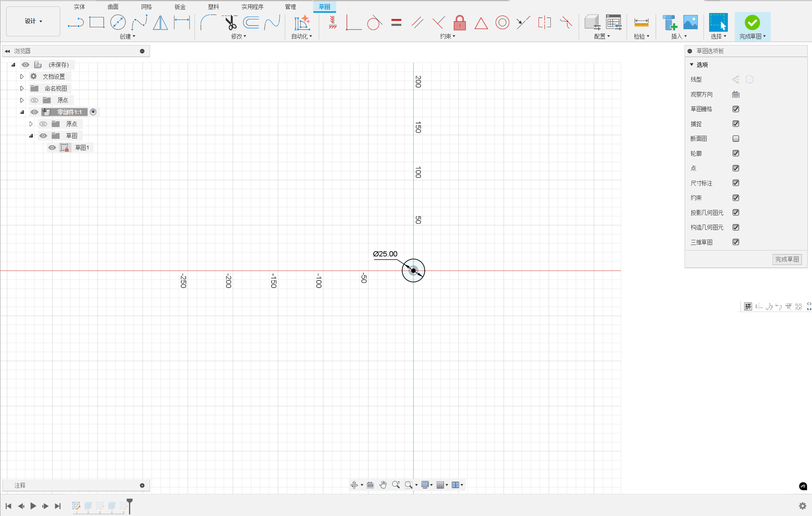Click the 完成草图 button in palette
Viewport: 812px width, 516px height.
point(787,259)
